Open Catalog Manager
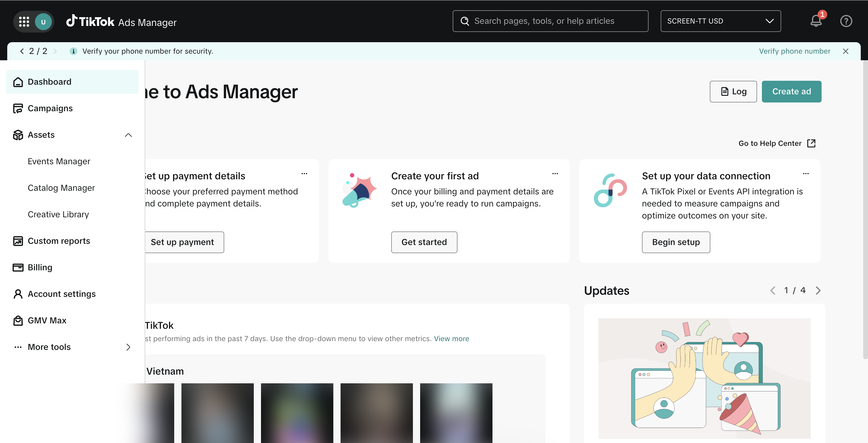The height and width of the screenshot is (443, 868). point(61,188)
